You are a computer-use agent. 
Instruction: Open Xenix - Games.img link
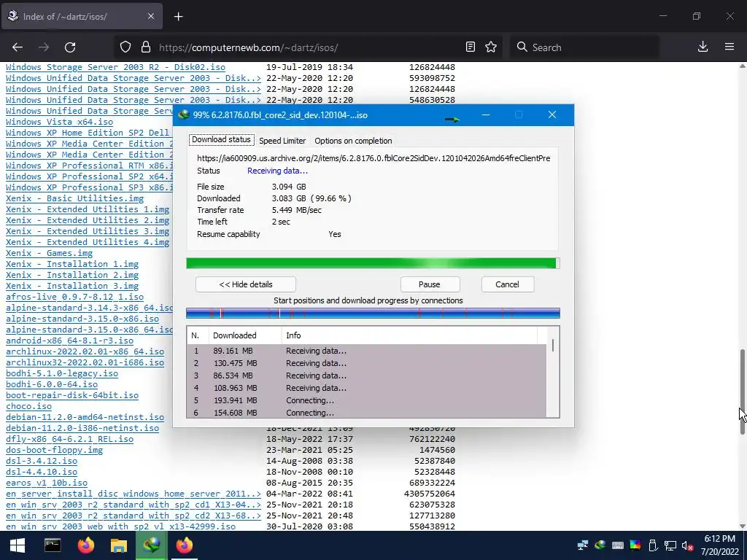click(49, 253)
